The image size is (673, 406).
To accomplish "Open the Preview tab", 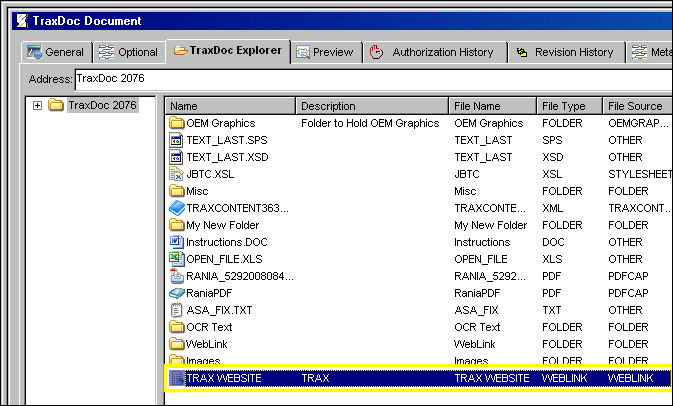I will coord(326,52).
